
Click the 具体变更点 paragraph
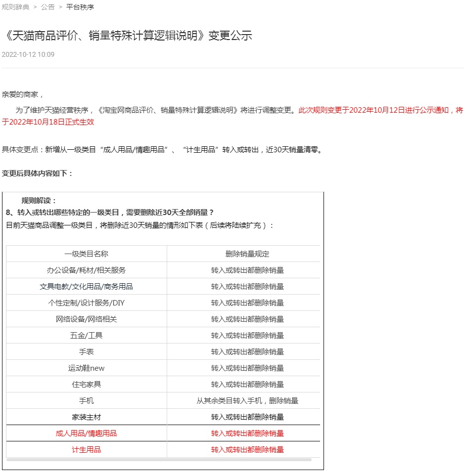[162, 150]
